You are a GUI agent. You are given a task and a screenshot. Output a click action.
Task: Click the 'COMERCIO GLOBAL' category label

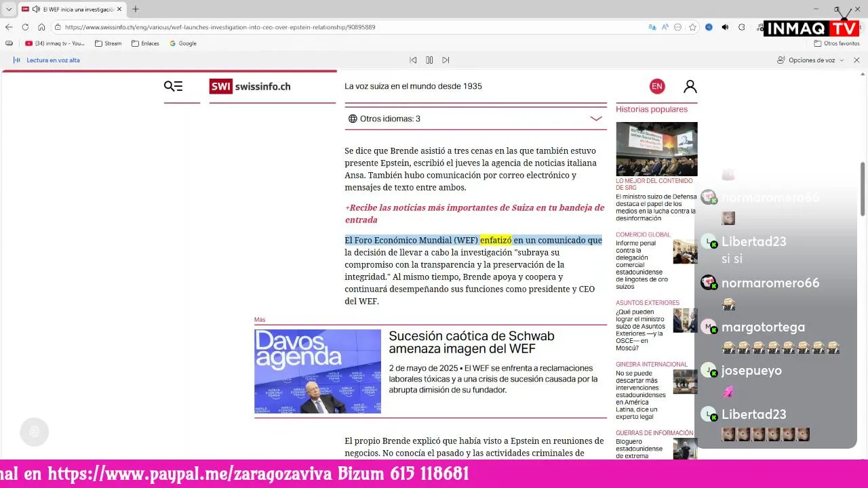click(x=643, y=235)
